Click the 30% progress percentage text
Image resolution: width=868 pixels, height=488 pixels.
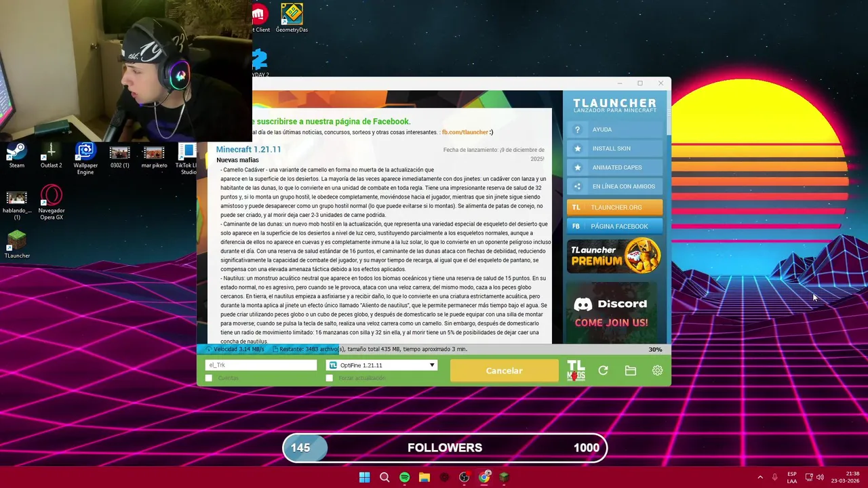(655, 350)
